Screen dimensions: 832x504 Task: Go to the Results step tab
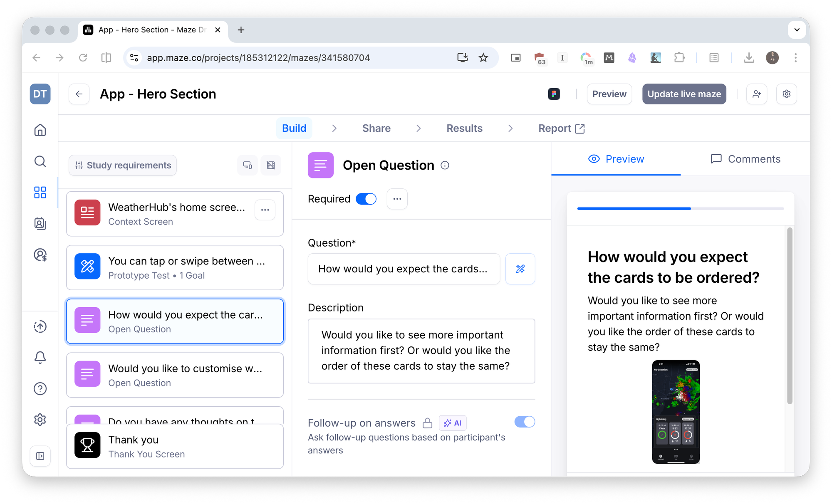point(464,128)
